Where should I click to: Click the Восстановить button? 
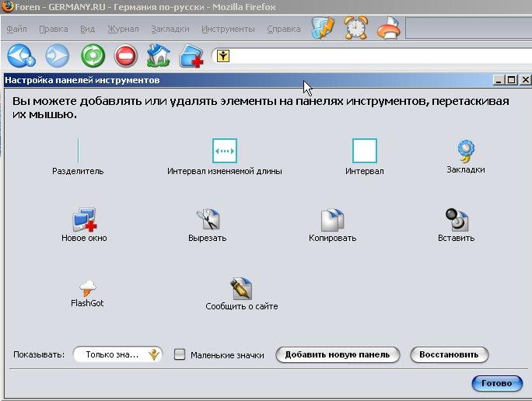(450, 355)
